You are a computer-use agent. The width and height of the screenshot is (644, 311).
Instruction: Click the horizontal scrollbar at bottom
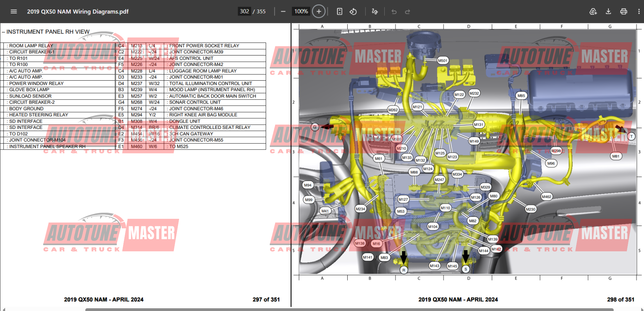coord(349,309)
